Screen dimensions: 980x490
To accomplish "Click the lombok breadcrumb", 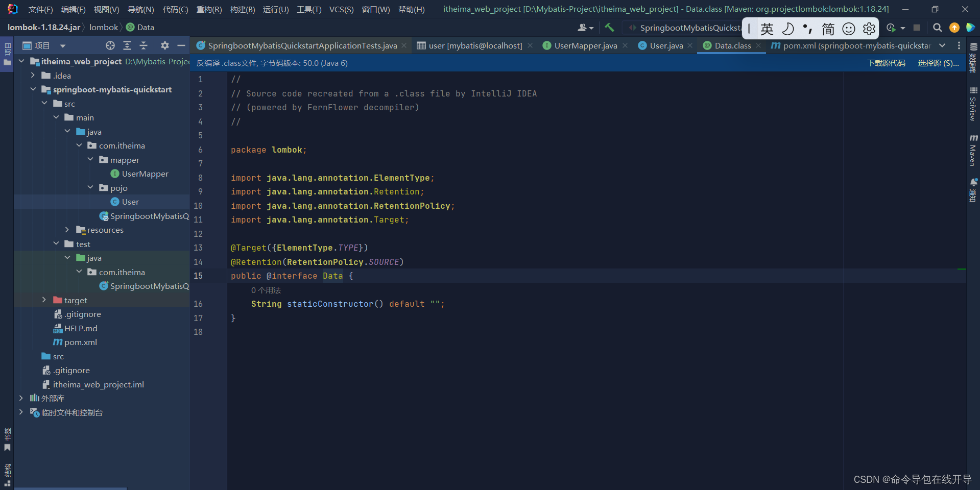I will pos(104,27).
